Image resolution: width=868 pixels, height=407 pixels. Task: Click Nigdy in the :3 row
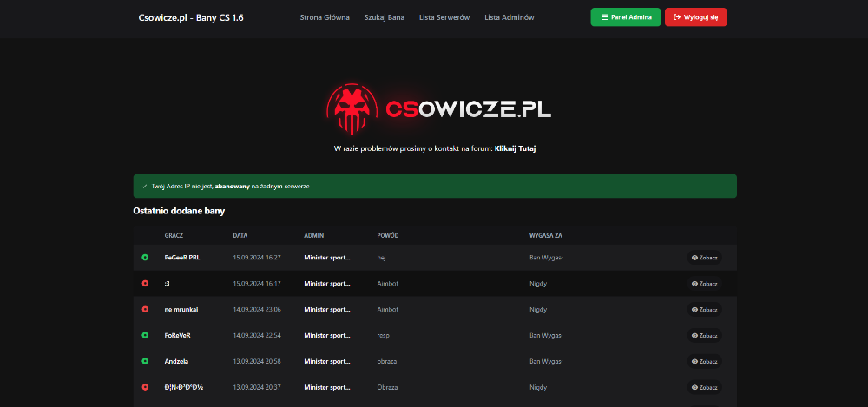[538, 284]
